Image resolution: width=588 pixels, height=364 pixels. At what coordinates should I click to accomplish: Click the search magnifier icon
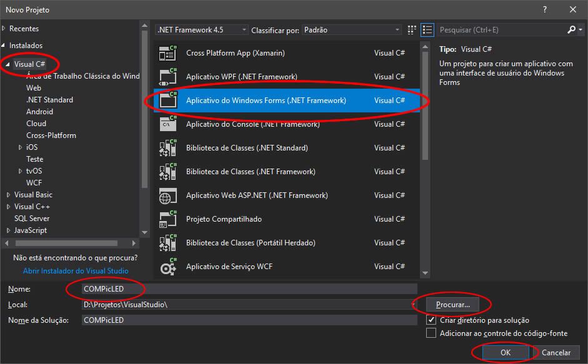pyautogui.click(x=571, y=29)
